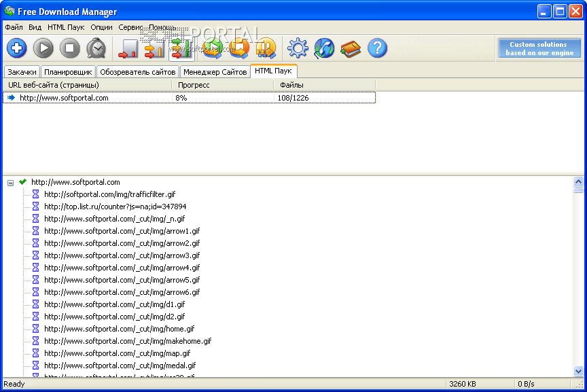Click the tree scrollbar down arrow
Viewport: 587px width, 392px height.
tap(578, 372)
